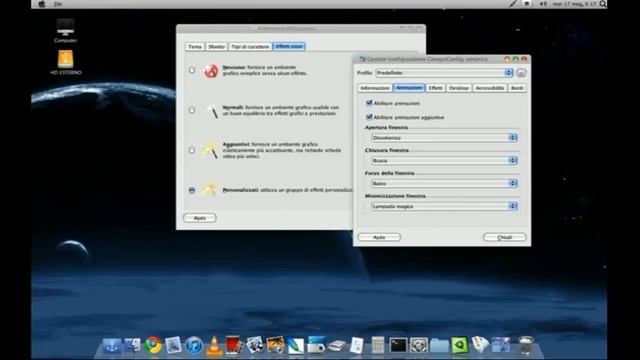This screenshot has width=640, height=360.
Task: Open VLC media player cone icon
Action: pyautogui.click(x=214, y=345)
